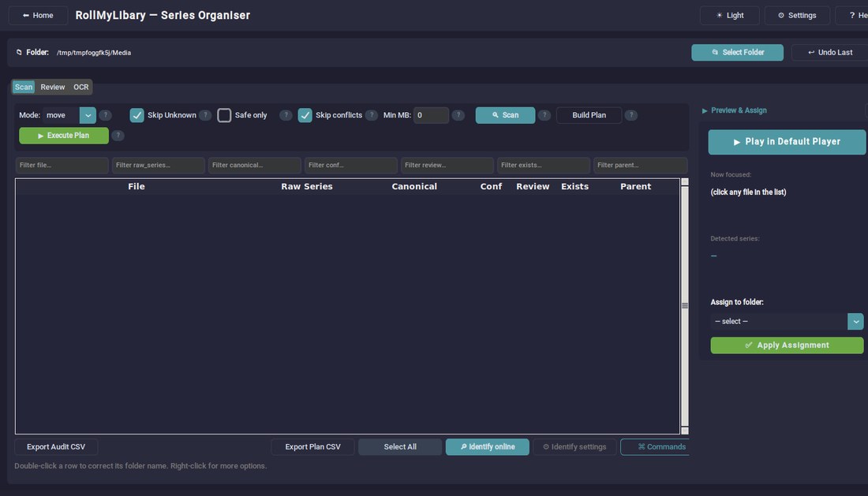Click Undo Last button
The width and height of the screenshot is (868, 496).
[830, 53]
